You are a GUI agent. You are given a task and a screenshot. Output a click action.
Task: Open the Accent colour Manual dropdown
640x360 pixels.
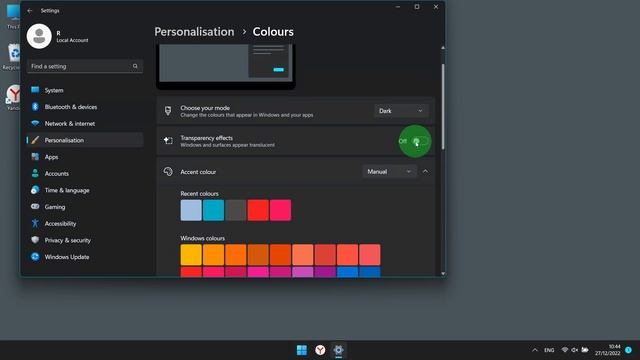pyautogui.click(x=389, y=171)
